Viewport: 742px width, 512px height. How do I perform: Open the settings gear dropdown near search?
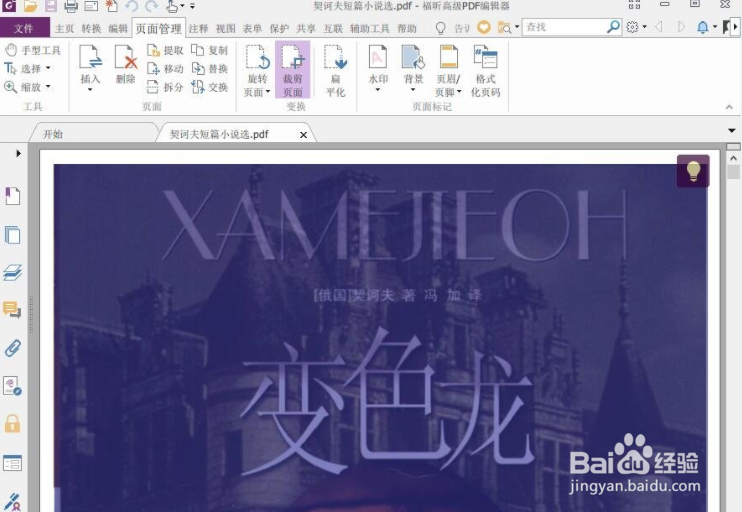(x=636, y=27)
